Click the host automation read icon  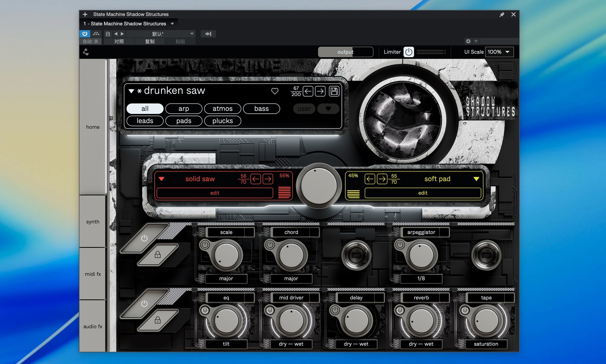[x=96, y=34]
